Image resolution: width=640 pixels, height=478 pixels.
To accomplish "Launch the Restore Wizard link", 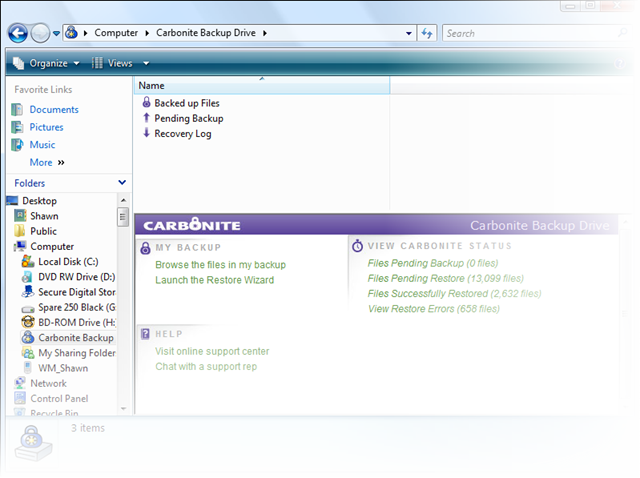I will tap(214, 280).
